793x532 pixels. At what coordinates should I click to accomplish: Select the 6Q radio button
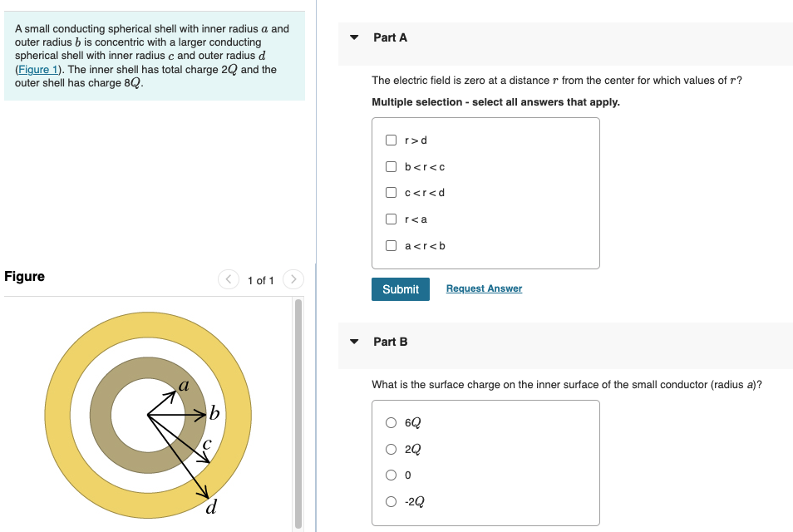click(391, 422)
